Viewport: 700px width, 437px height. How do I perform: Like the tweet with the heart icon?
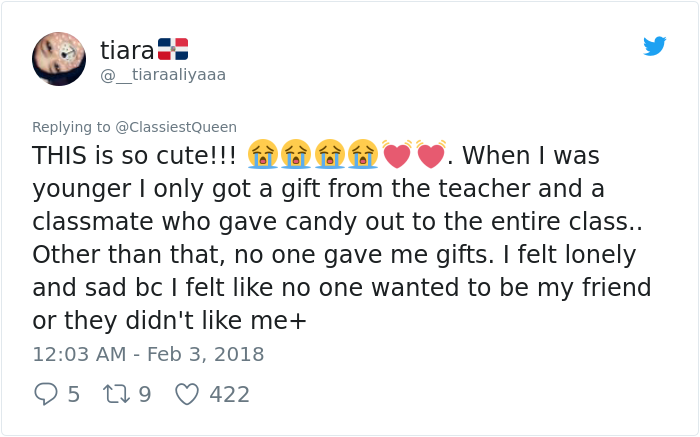click(187, 394)
